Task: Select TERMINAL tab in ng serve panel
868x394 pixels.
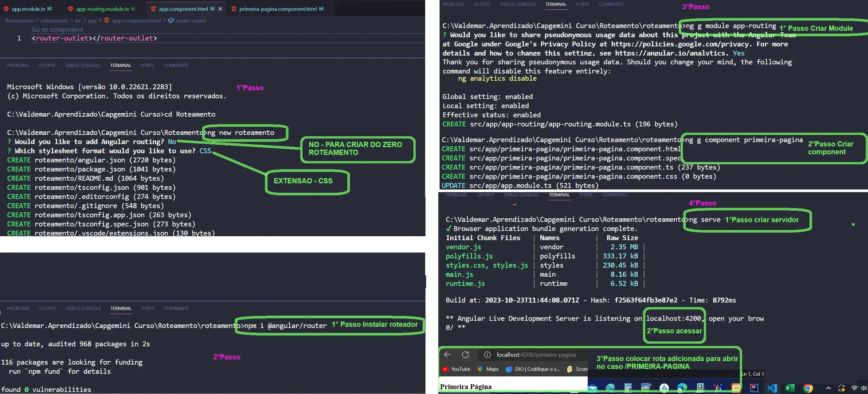Action: pos(559,195)
